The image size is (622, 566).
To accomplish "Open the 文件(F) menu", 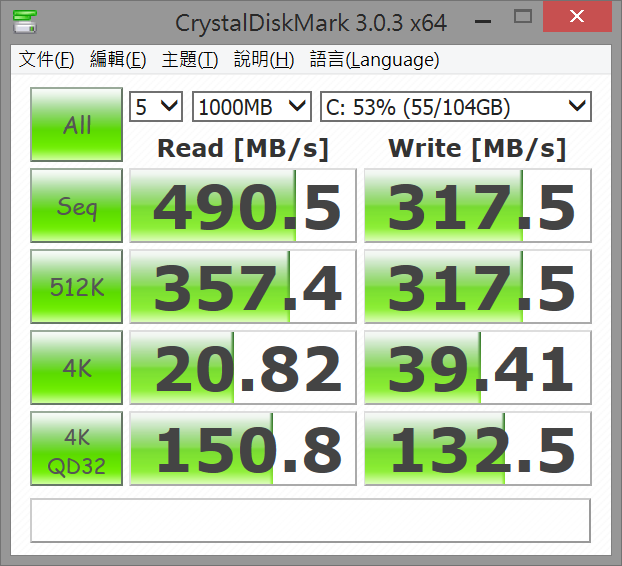I will point(46,59).
